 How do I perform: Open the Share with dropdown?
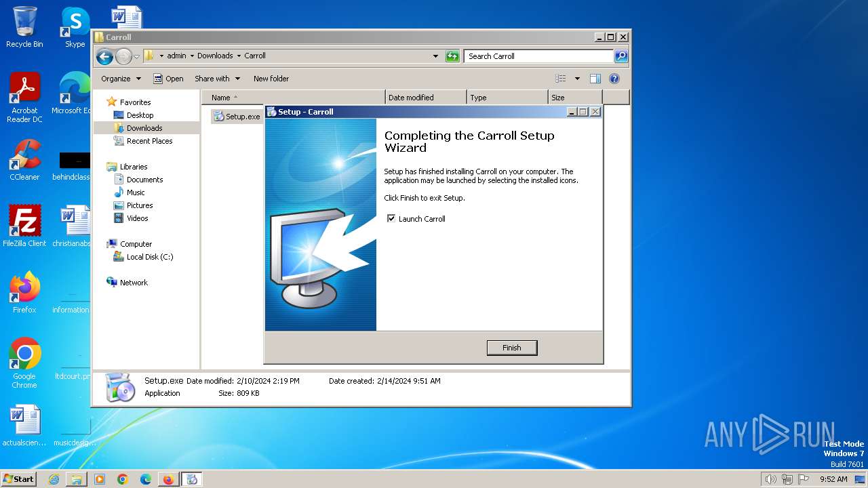point(217,79)
